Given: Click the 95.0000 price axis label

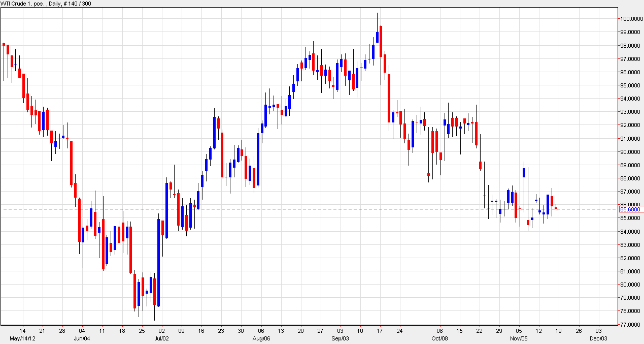Looking at the screenshot, I should click(x=630, y=85).
